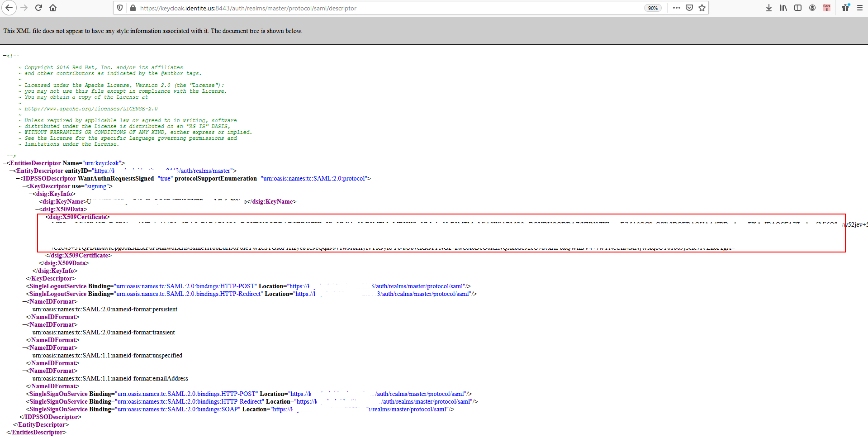Collapse the dsig:X509Certificate node
The height and width of the screenshot is (438, 868).
[44, 217]
